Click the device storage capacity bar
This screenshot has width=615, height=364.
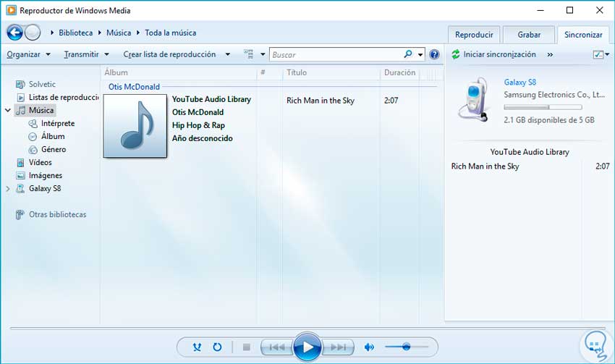point(543,107)
